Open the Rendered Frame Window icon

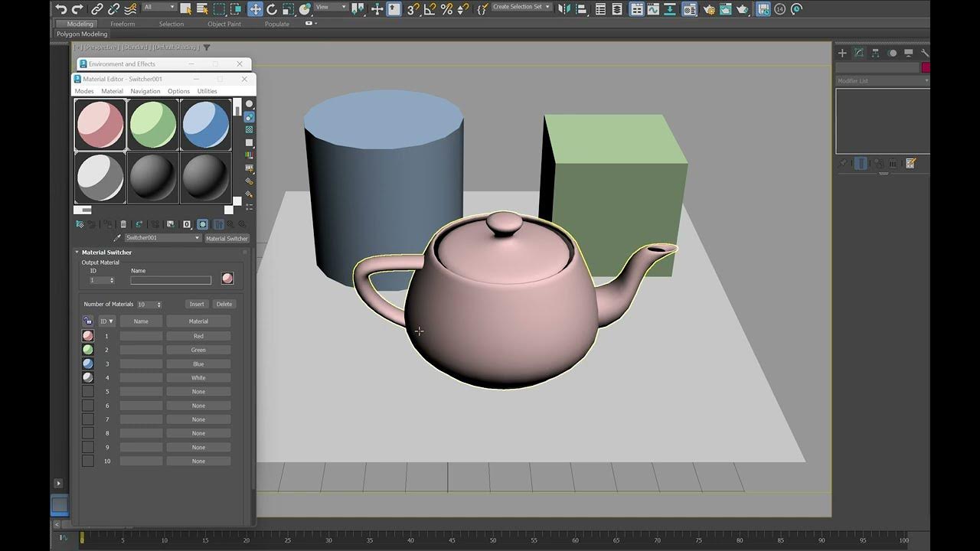[726, 9]
